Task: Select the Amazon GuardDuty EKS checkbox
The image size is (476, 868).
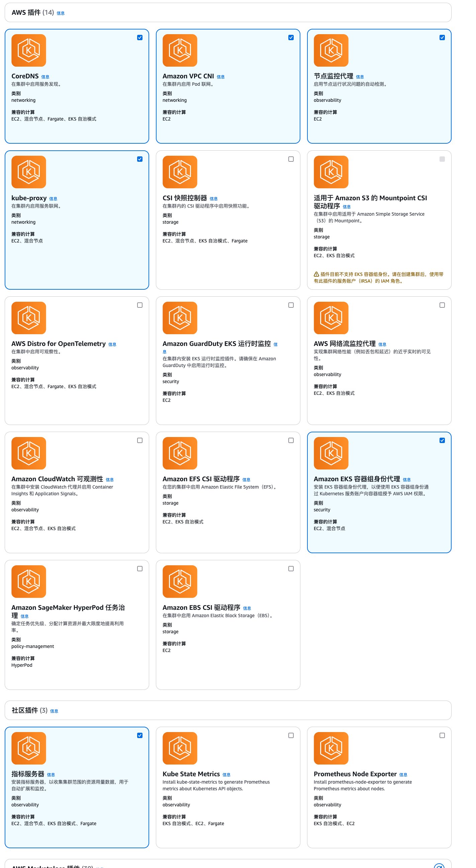Action: [x=291, y=305]
